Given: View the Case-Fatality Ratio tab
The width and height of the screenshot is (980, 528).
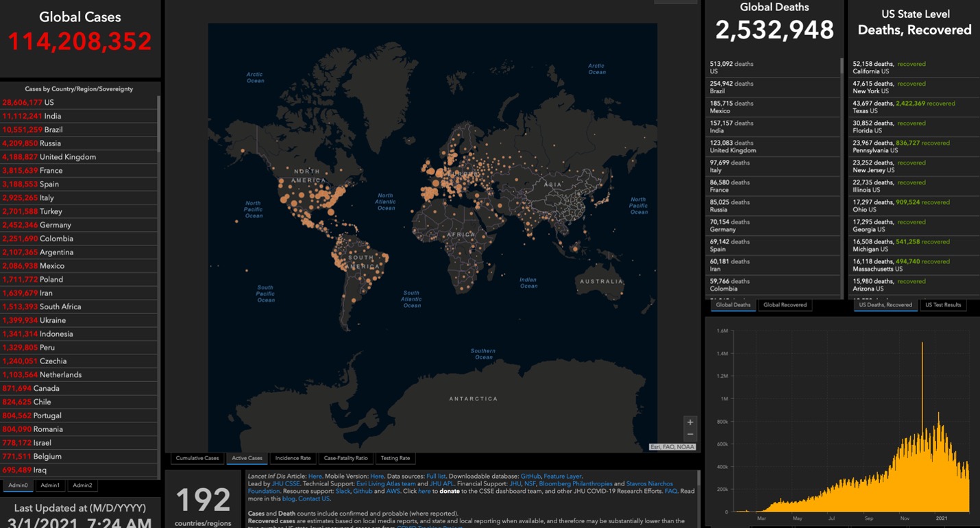Looking at the screenshot, I should click(345, 458).
